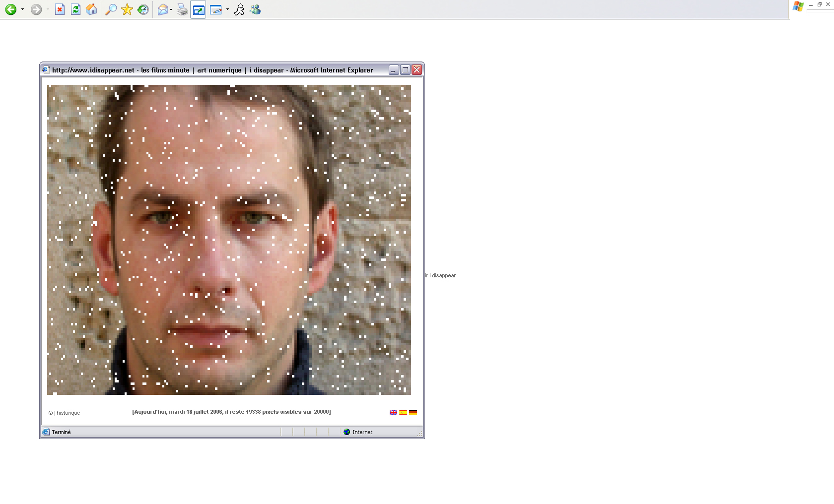
Task: Print the page with printer icon
Action: (x=182, y=9)
